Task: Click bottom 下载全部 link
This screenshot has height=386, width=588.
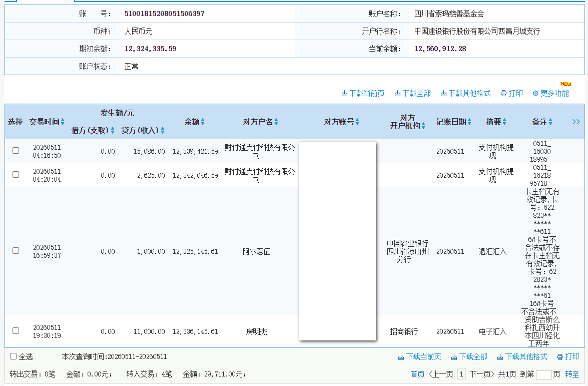Action: coord(469,357)
